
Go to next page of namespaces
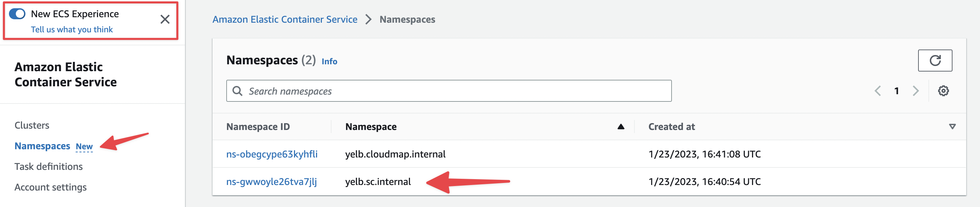click(x=916, y=91)
